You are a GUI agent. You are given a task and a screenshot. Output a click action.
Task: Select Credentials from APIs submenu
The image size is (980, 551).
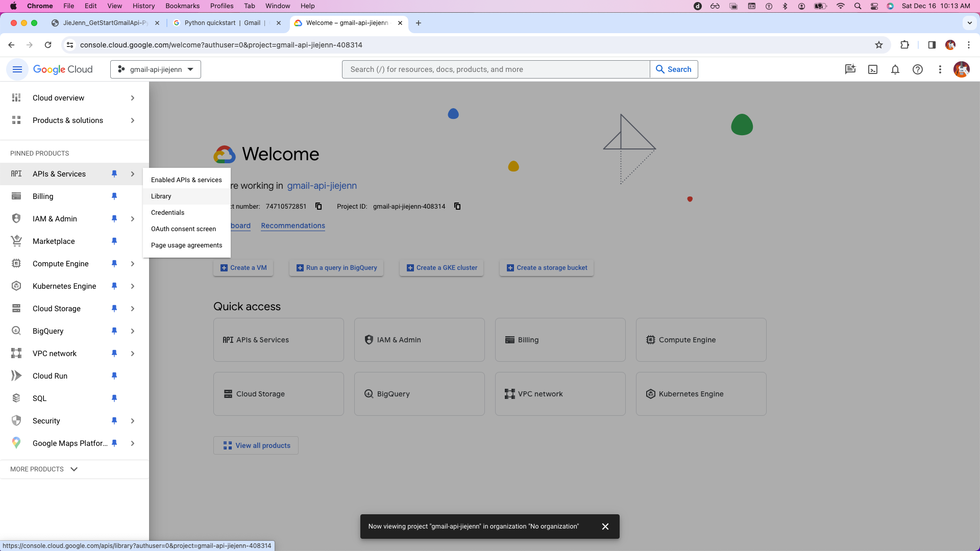click(x=186, y=213)
